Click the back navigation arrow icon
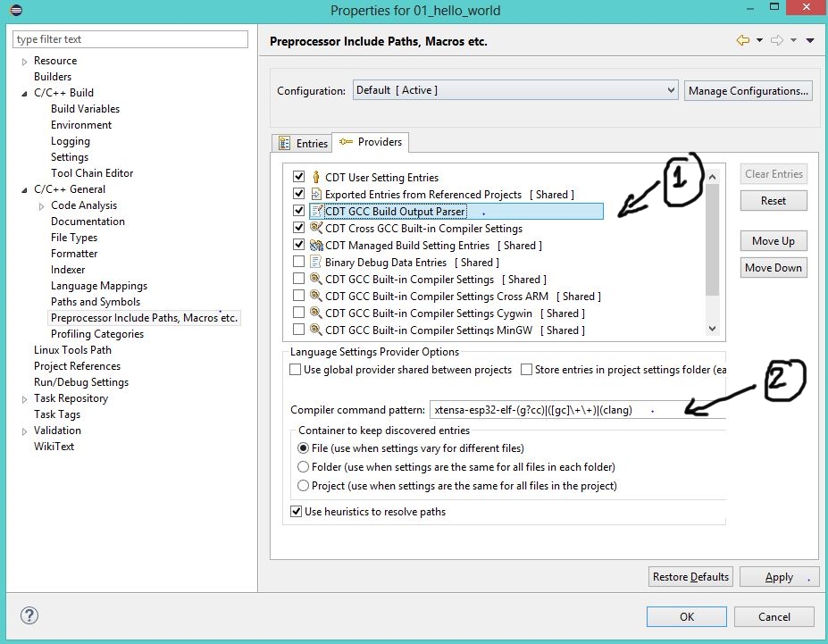This screenshot has height=644, width=828. click(742, 41)
